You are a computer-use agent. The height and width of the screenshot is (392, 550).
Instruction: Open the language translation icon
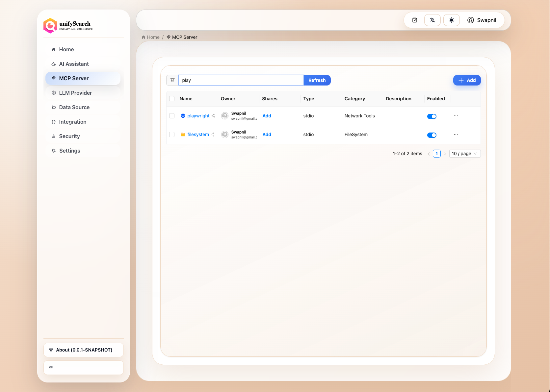coord(432,20)
